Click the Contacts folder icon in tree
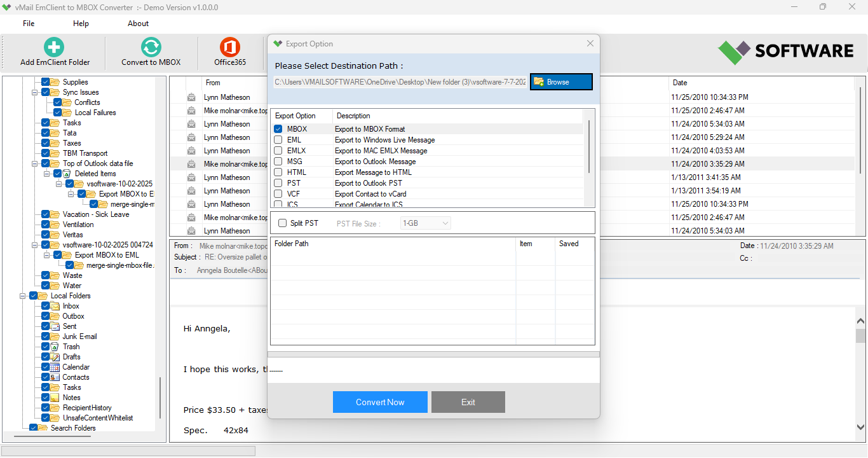The height and width of the screenshot is (458, 868). click(x=55, y=377)
